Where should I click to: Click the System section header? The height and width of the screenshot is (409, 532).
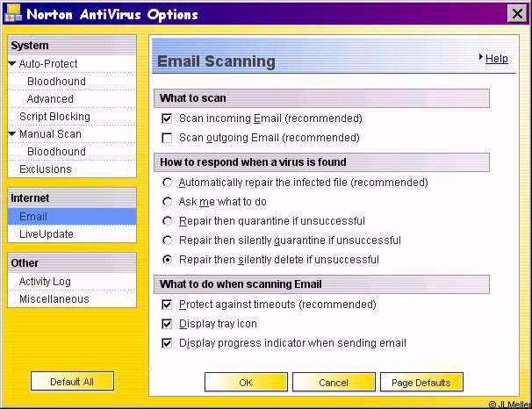(72, 46)
